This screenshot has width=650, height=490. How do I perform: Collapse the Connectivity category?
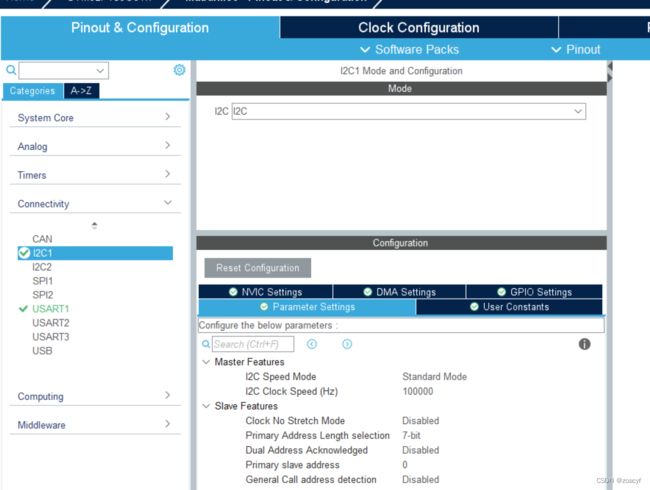click(95, 204)
